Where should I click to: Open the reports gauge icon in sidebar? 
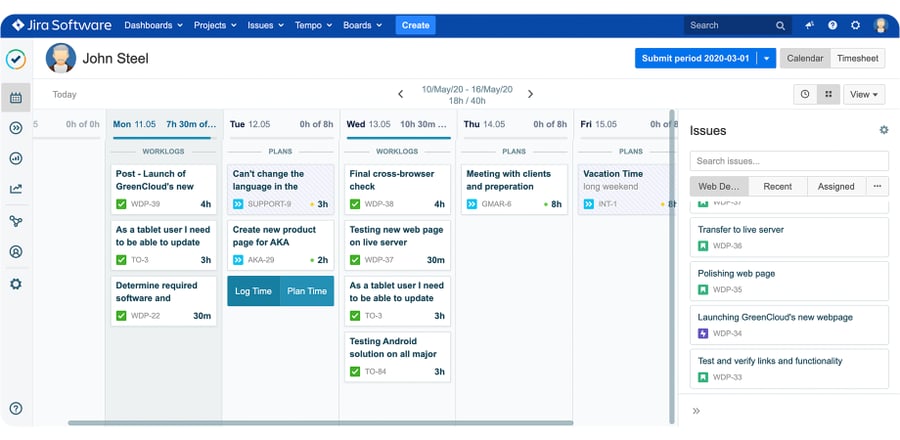pyautogui.click(x=16, y=158)
